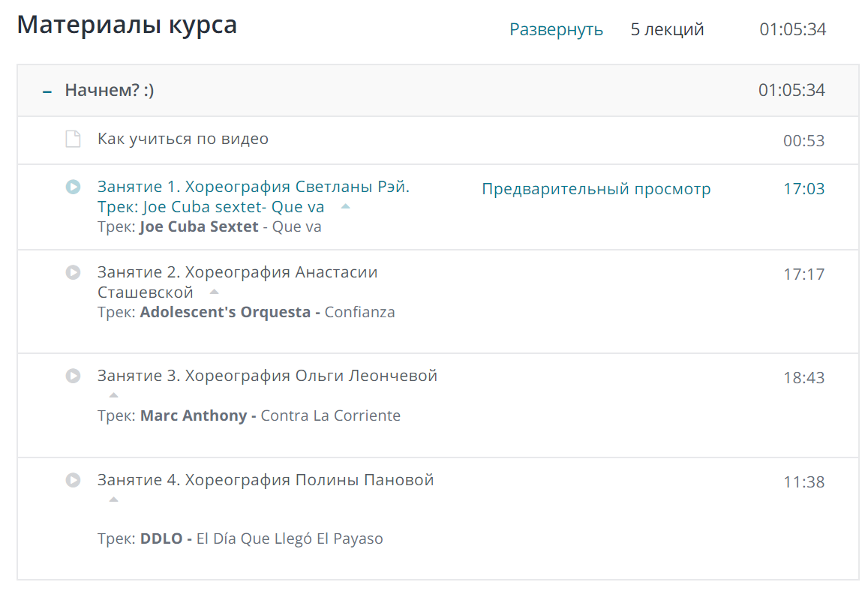
Task: Collapse the Начнем? :) section
Action: (x=48, y=91)
